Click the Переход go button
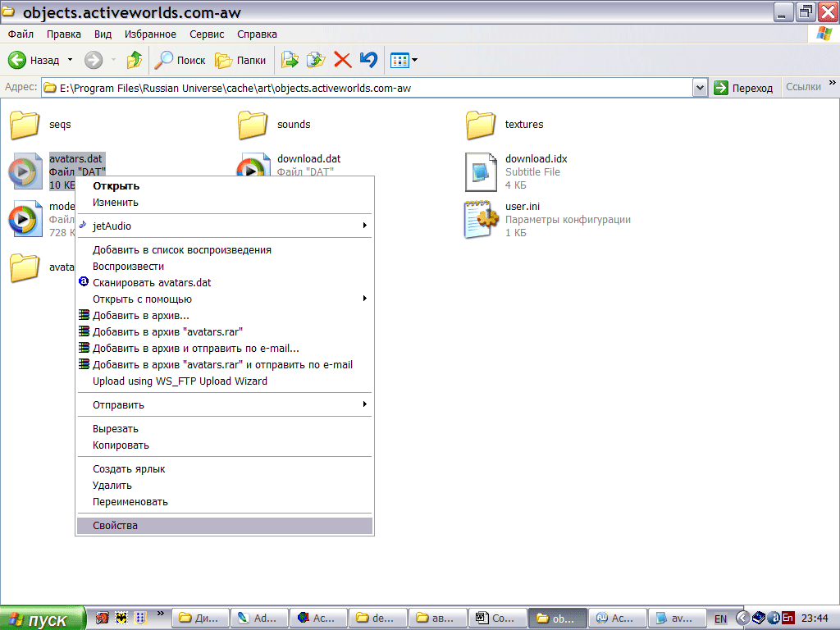 pyautogui.click(x=743, y=88)
